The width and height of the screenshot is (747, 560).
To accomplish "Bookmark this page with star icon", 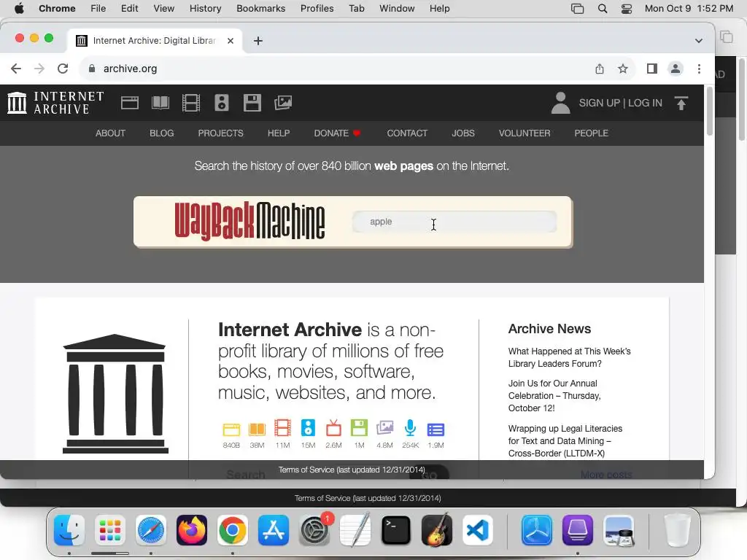I will tap(623, 69).
